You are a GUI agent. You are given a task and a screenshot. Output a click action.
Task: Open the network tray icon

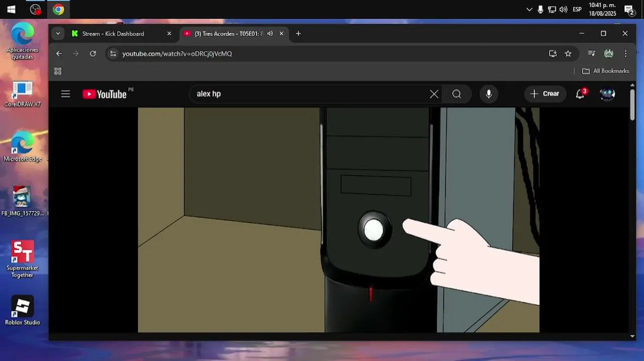click(552, 9)
